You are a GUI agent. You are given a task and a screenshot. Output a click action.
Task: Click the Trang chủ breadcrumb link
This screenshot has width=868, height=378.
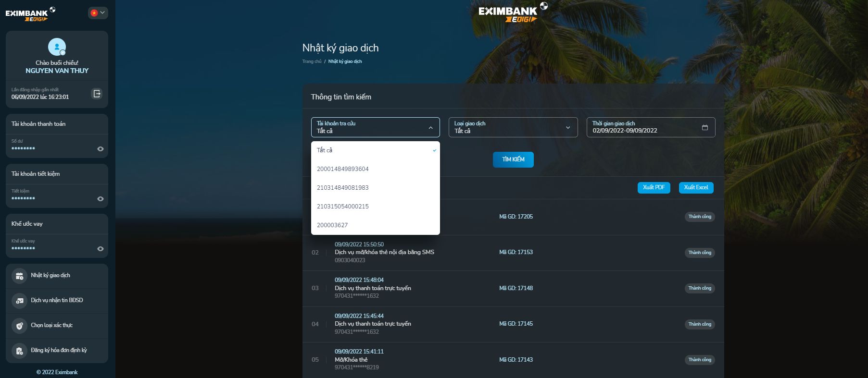312,61
